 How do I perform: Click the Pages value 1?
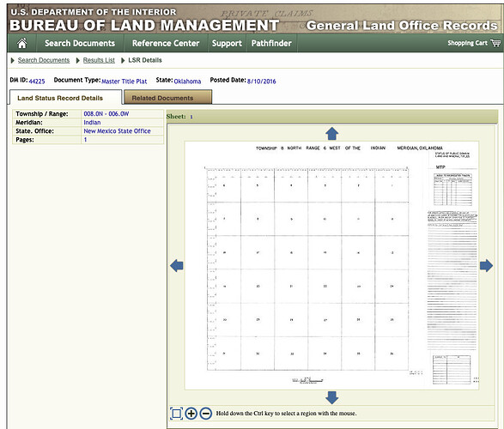coord(85,140)
